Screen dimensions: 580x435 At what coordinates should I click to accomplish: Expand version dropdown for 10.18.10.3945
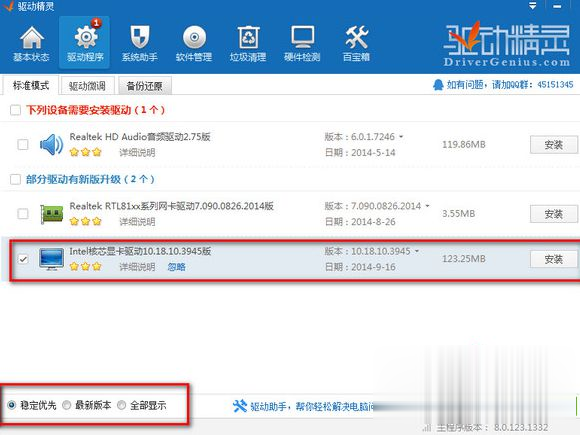pyautogui.click(x=417, y=251)
